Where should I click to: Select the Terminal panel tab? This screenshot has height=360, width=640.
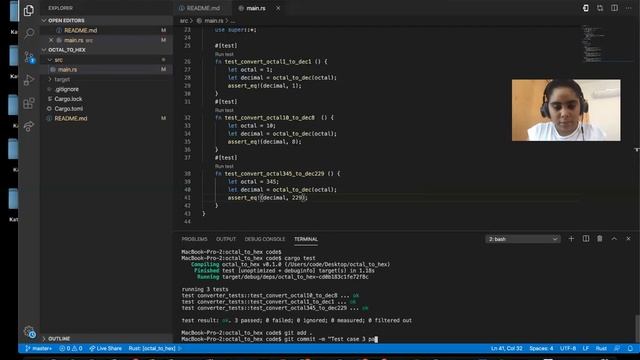306,239
